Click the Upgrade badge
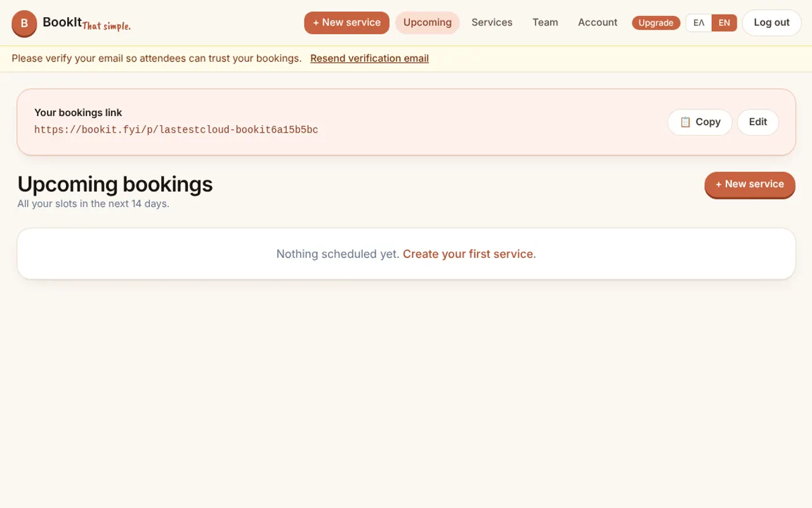This screenshot has height=508, width=812. tap(656, 23)
